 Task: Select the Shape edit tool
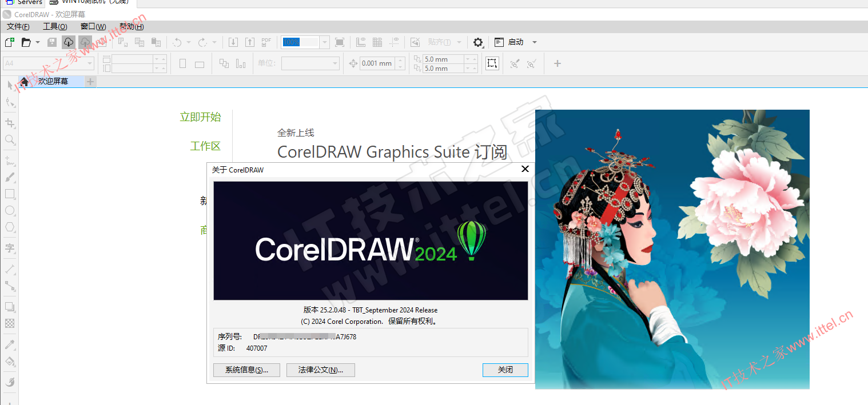pos(10,102)
